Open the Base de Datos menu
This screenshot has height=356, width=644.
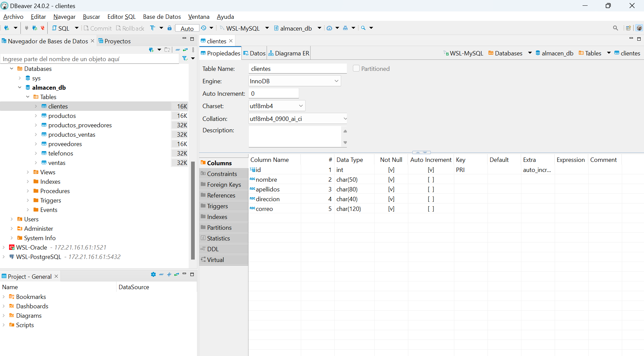pyautogui.click(x=162, y=16)
